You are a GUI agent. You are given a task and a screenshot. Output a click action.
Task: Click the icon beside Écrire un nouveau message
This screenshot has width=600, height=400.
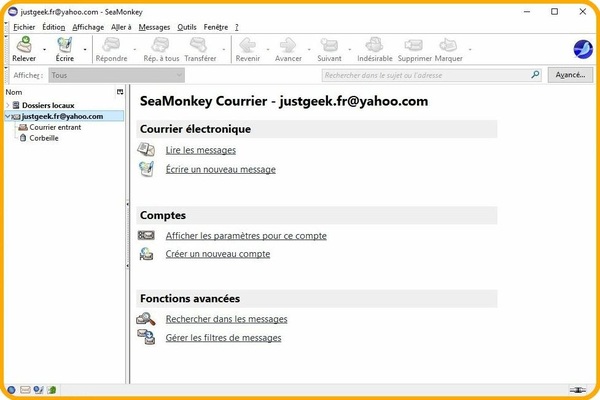tap(146, 169)
